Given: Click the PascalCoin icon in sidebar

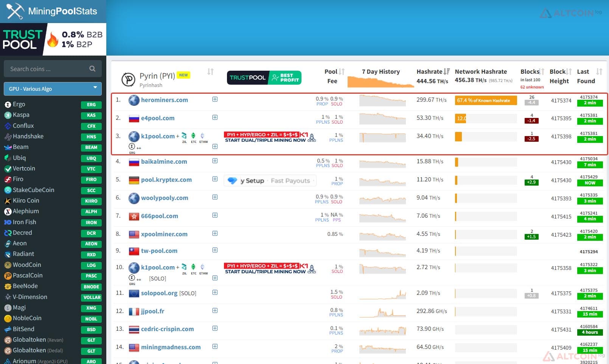Looking at the screenshot, I should click(8, 276).
